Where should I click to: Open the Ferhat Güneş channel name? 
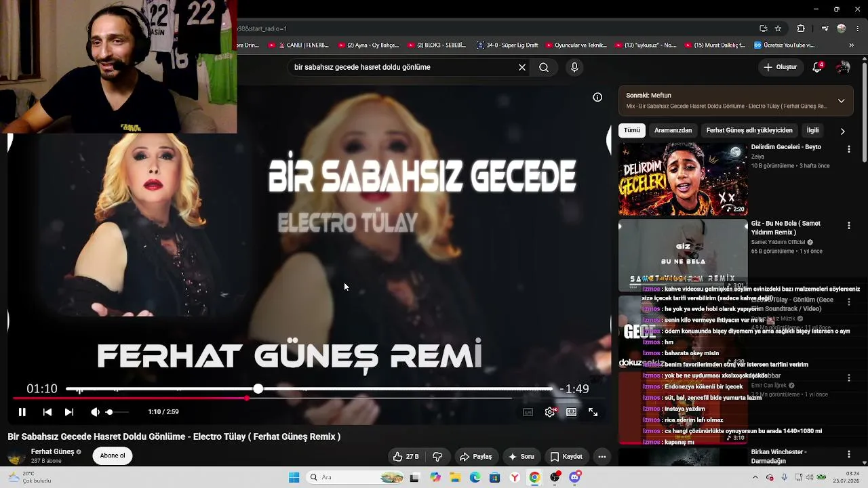point(52,452)
